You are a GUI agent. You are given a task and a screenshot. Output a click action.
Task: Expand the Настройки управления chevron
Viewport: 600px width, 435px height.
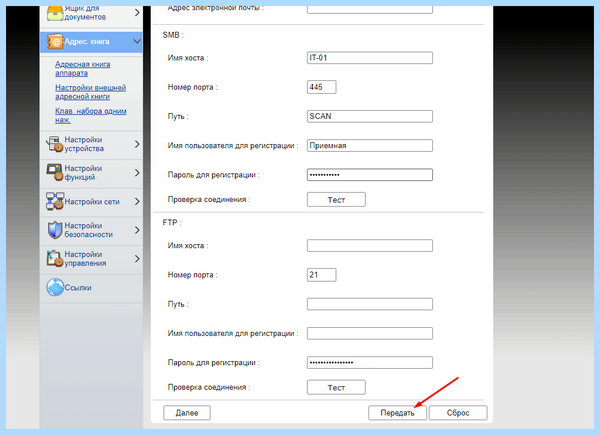tap(137, 259)
